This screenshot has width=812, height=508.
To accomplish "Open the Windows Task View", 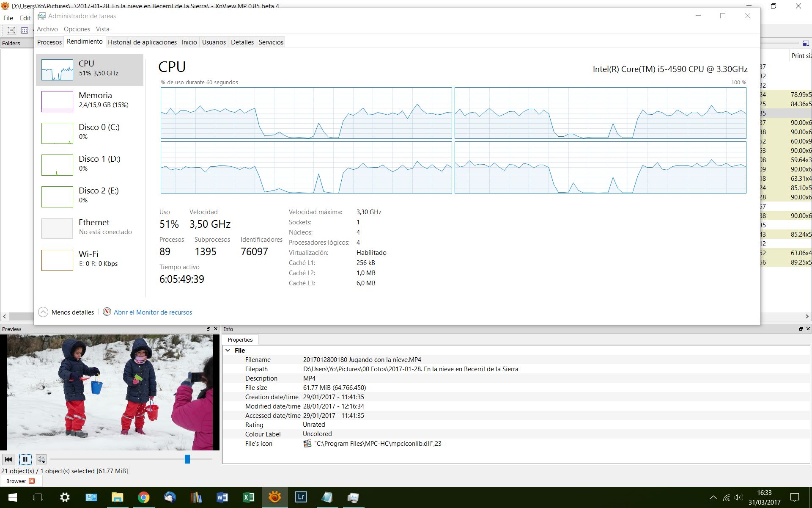I will (38, 497).
